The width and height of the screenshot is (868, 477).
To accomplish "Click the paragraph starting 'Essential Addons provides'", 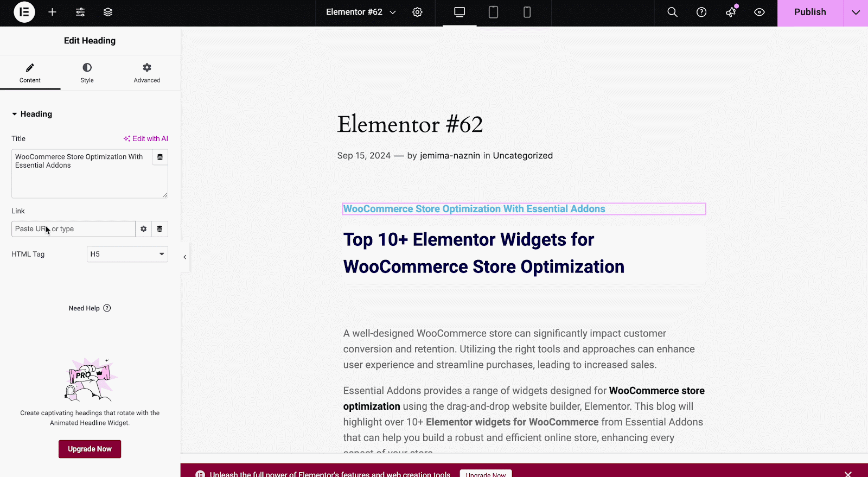I will coord(524,422).
